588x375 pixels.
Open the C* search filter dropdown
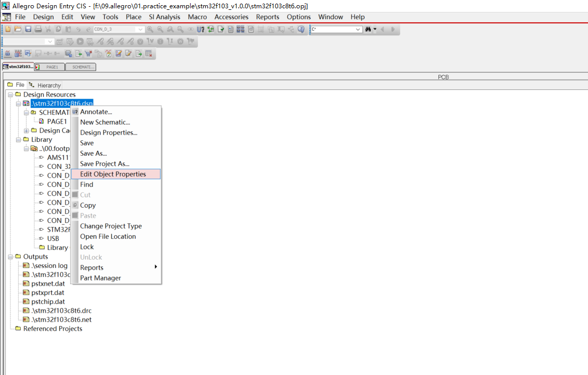(358, 30)
